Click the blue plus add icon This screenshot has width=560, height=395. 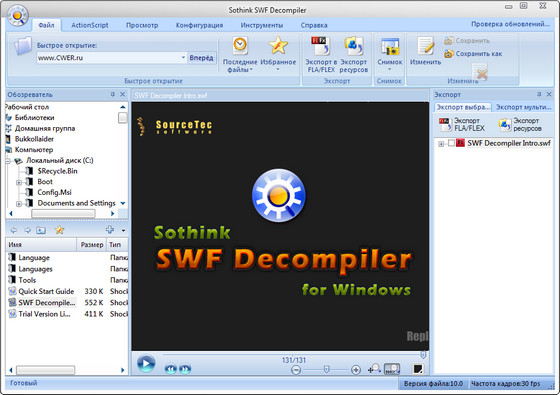coord(110,230)
